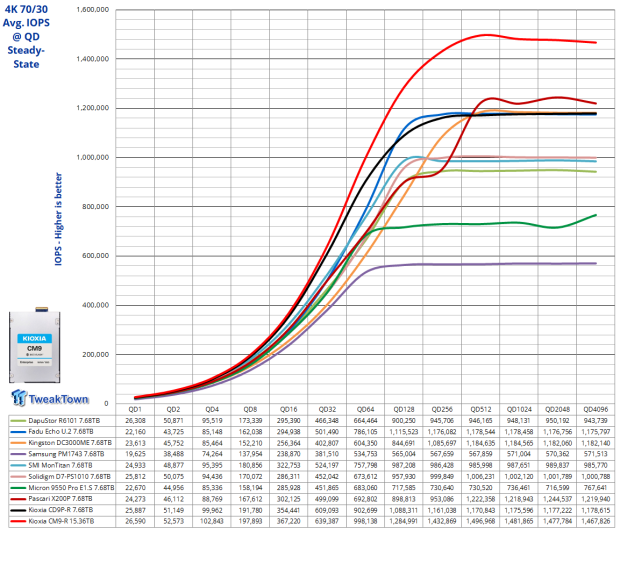Click the blue Fadu Echo U.2 legend line
The height and width of the screenshot is (568, 620).
coord(18,432)
